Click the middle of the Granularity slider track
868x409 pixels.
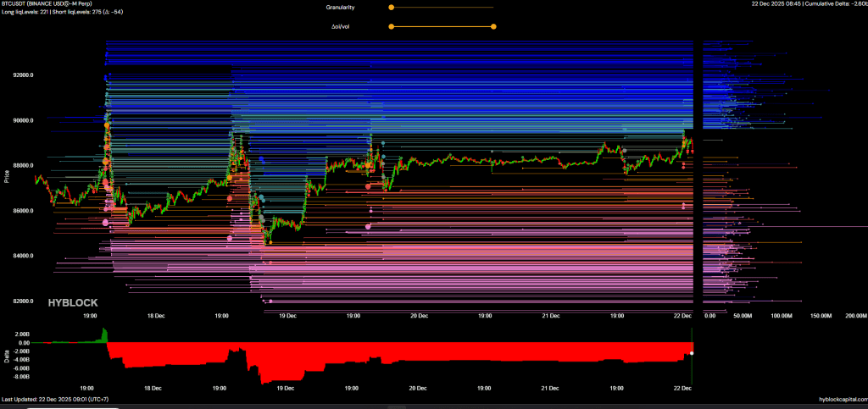click(x=442, y=7)
